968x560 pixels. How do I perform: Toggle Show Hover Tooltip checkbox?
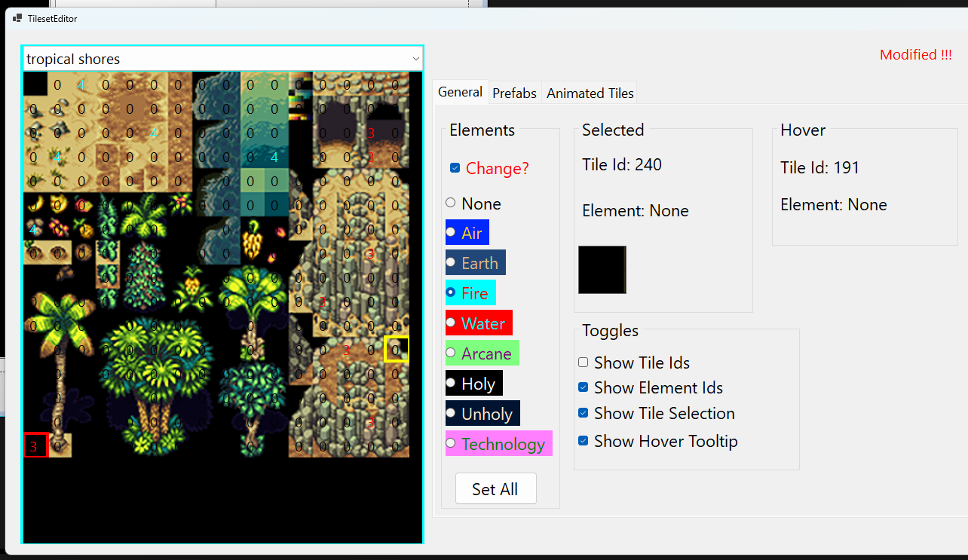click(x=583, y=441)
